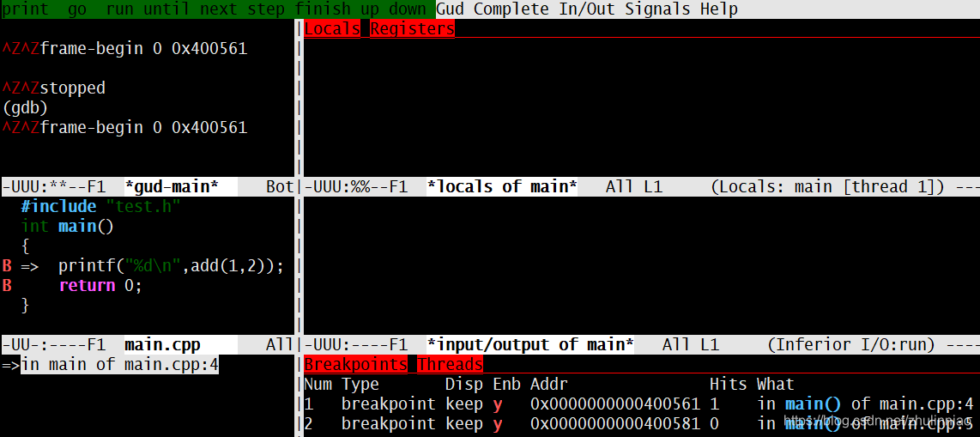Image resolution: width=980 pixels, height=437 pixels.
Task: Click the hits count 0 for breakpoint 2
Action: point(714,424)
